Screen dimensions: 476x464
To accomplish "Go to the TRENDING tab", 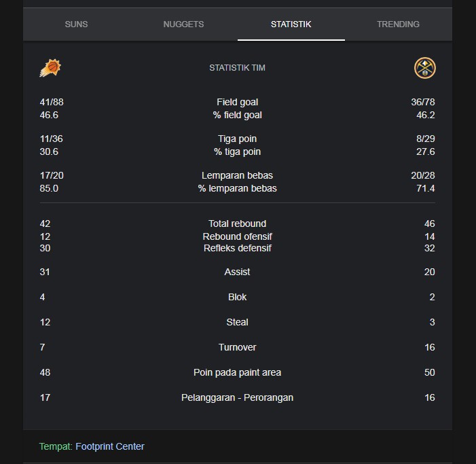I will [x=398, y=24].
